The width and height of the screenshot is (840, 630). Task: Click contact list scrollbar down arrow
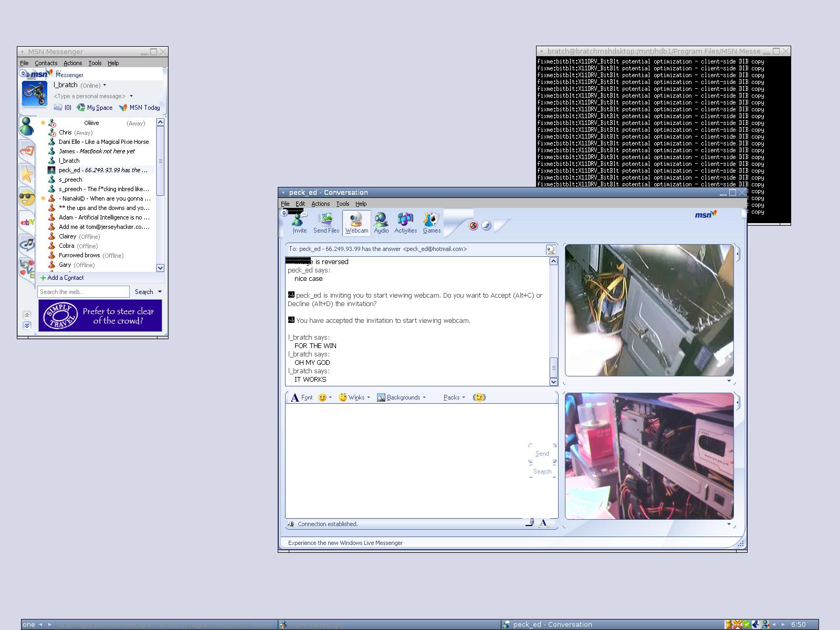click(160, 268)
